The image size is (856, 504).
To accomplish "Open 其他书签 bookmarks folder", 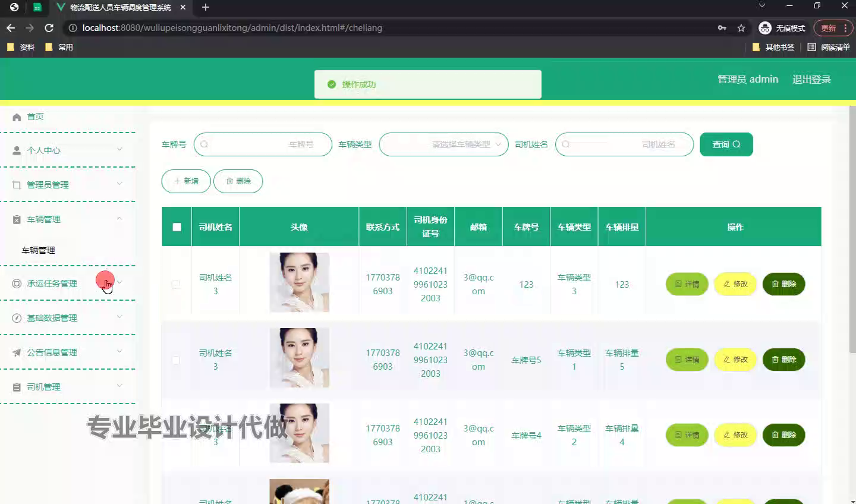I will [x=773, y=47].
